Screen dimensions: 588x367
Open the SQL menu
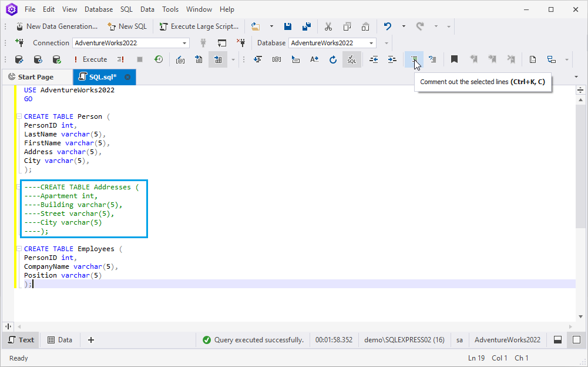pyautogui.click(x=126, y=9)
